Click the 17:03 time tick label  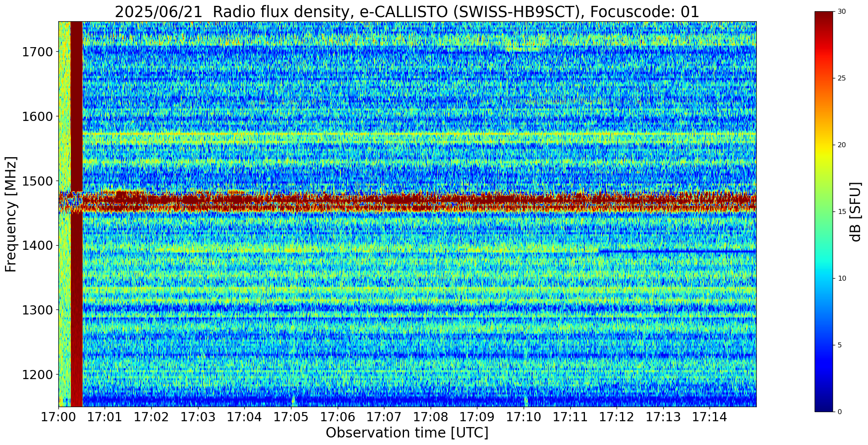[198, 417]
